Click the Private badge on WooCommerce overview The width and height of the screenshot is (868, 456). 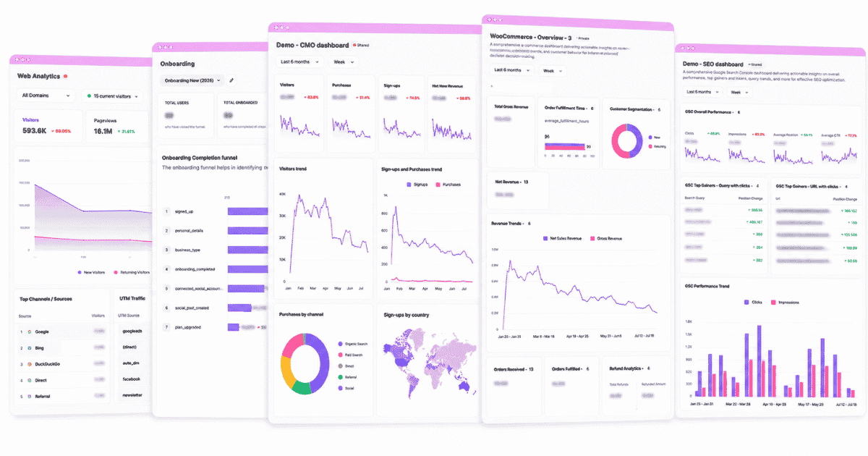pyautogui.click(x=583, y=38)
